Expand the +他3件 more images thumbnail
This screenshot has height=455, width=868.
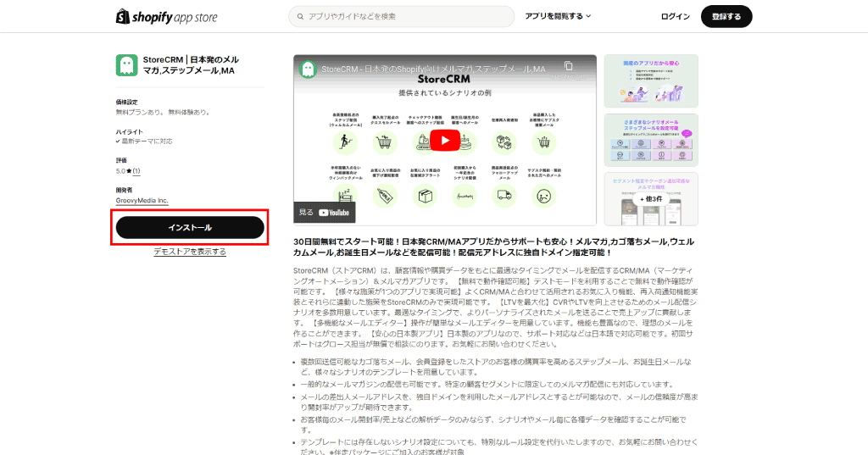pyautogui.click(x=650, y=198)
